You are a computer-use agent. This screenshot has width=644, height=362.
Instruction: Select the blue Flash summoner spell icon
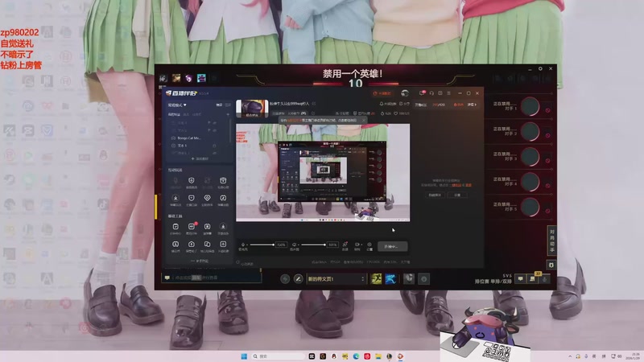(390, 278)
